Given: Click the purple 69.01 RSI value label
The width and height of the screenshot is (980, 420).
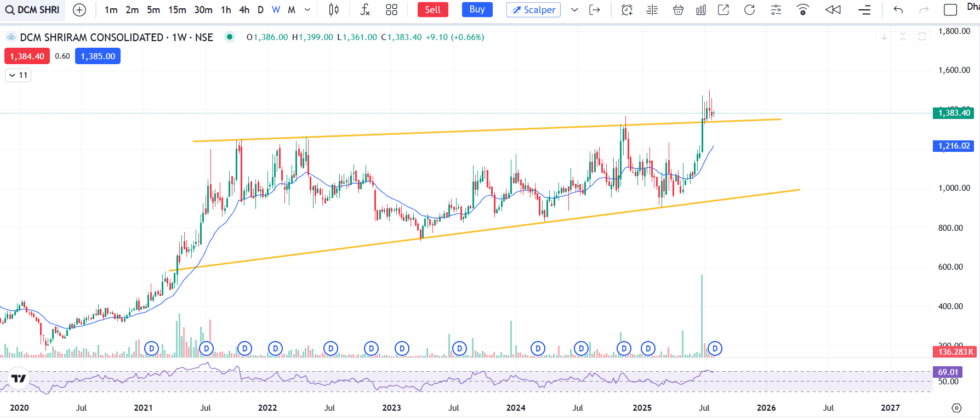Looking at the screenshot, I should [948, 372].
